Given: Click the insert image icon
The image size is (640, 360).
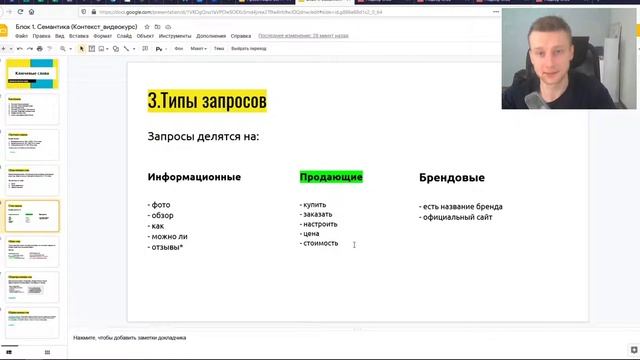Looking at the screenshot, I should tap(101, 49).
